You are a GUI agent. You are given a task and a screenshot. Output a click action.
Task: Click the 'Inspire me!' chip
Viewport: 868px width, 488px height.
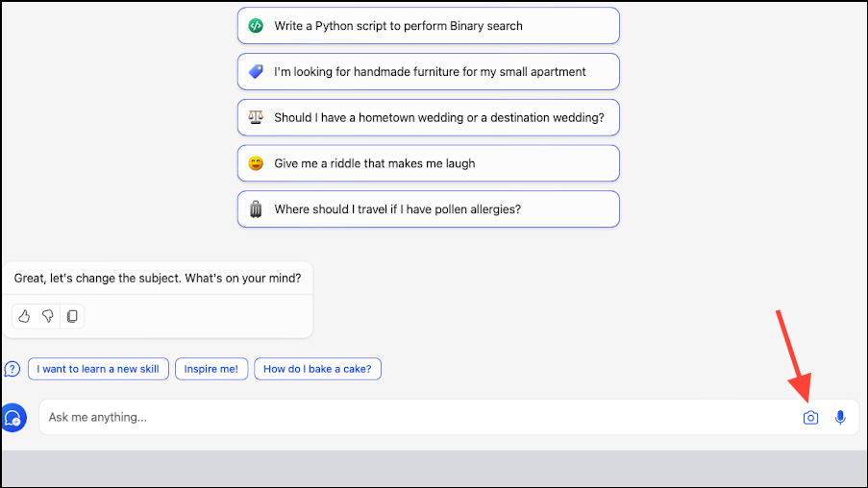[211, 369]
